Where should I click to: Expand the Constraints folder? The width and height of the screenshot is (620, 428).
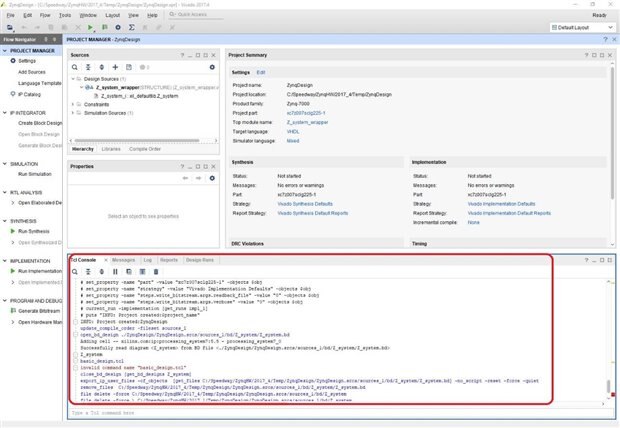(x=78, y=103)
